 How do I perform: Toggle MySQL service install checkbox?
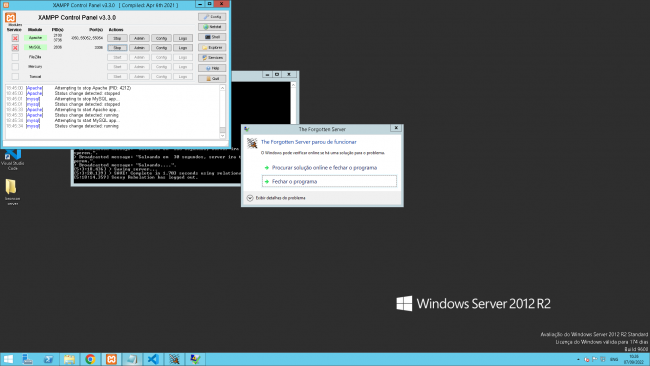click(x=15, y=48)
